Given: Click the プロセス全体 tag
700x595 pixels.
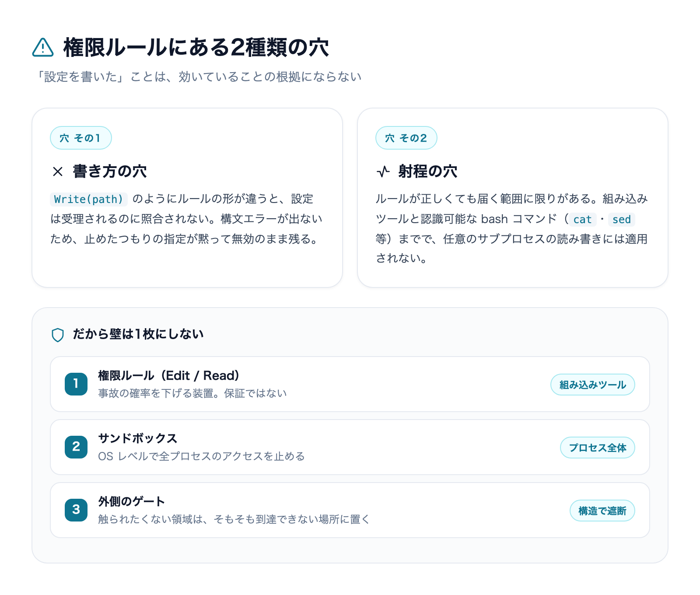Looking at the screenshot, I should (598, 448).
